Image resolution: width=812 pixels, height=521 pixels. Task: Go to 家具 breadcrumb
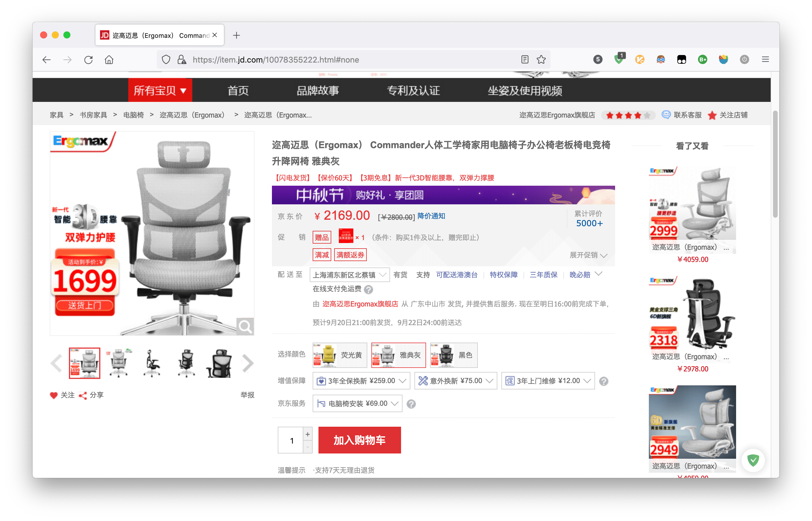[x=56, y=115]
